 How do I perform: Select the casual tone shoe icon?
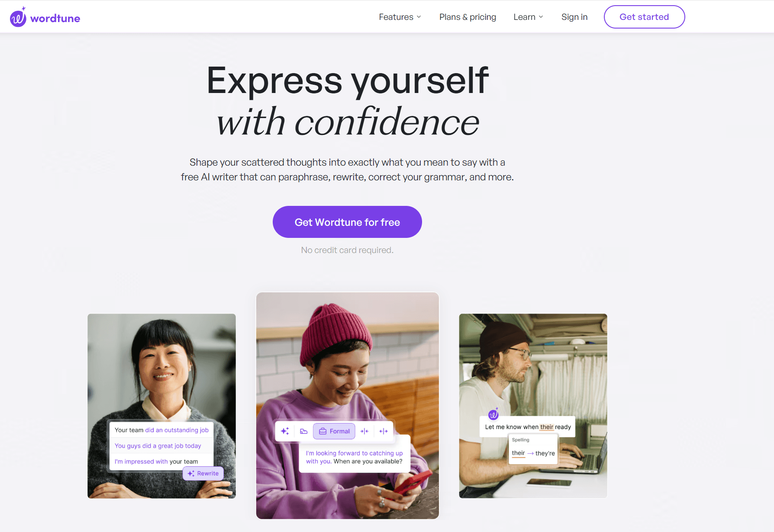point(304,431)
